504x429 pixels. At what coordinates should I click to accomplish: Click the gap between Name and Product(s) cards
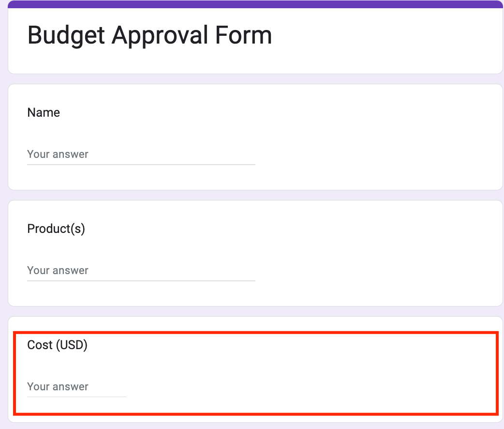(255, 194)
